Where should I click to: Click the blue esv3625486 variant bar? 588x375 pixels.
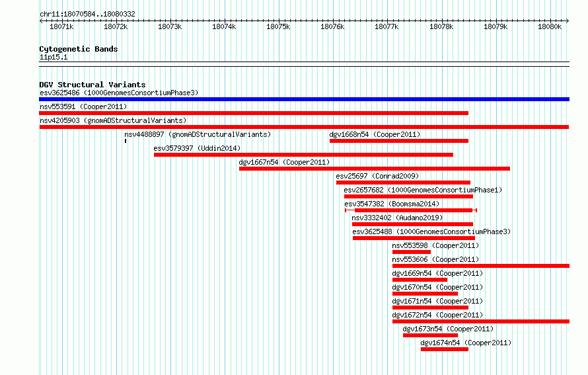click(x=304, y=99)
